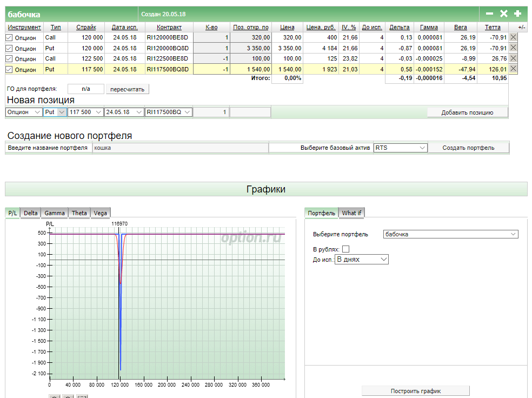532x398 pixels.
Task: Uncheck the Call 122 500 option row checkbox
Action: [x=9, y=58]
